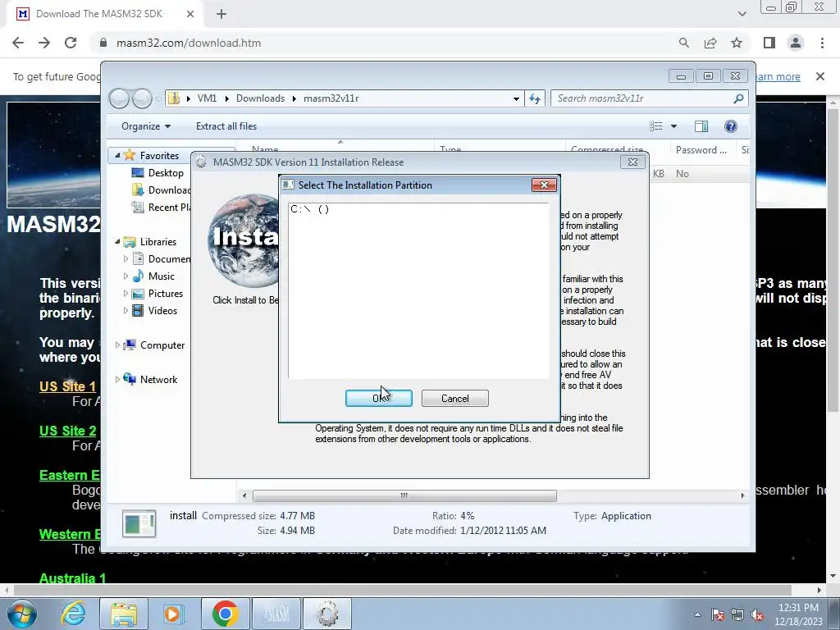Click the install file thumbnail in details pane
The width and height of the screenshot is (840, 630).
point(139,523)
